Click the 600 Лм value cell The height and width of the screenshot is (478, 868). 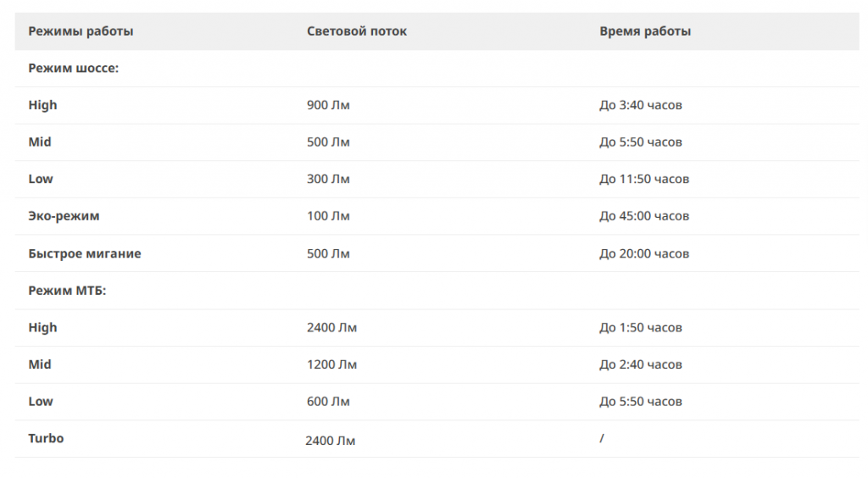pos(328,402)
